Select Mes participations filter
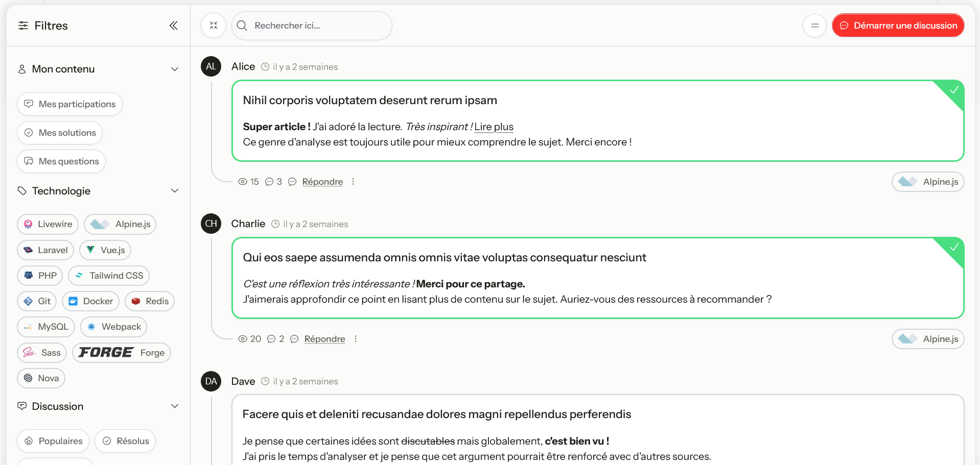 point(69,104)
